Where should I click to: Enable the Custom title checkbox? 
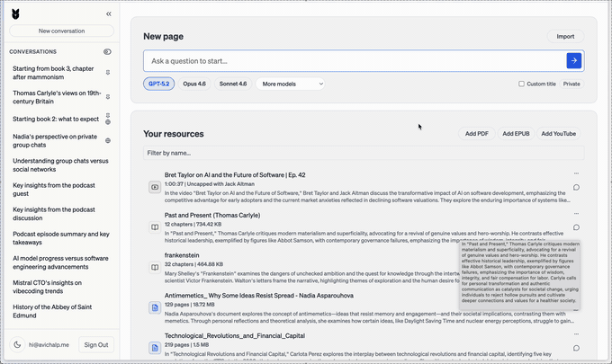click(x=521, y=84)
